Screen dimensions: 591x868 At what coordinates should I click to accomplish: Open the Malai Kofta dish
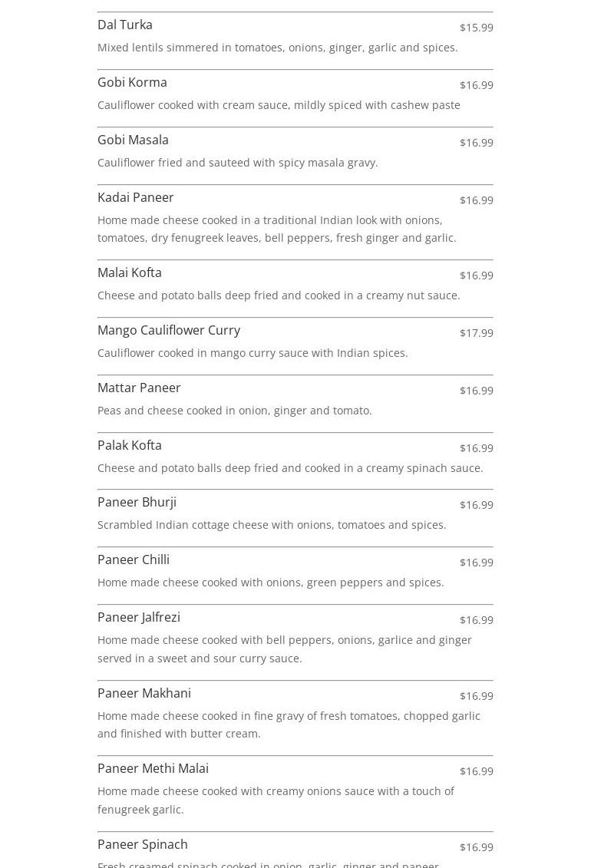coord(130,273)
